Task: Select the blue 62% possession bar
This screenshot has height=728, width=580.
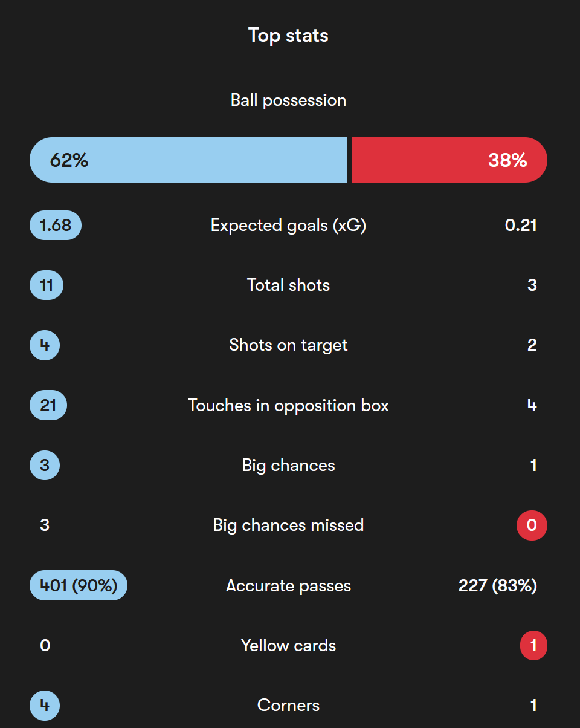Action: (188, 160)
